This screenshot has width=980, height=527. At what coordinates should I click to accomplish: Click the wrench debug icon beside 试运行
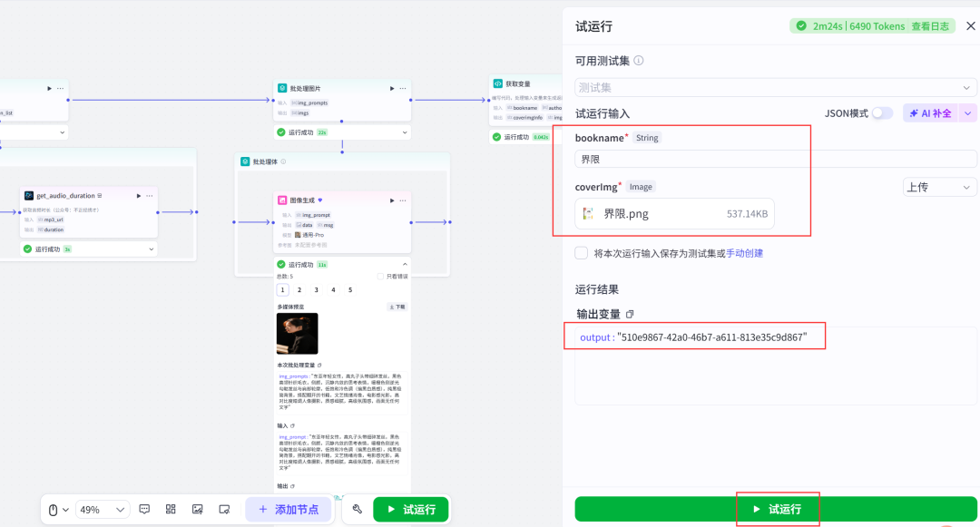point(358,510)
